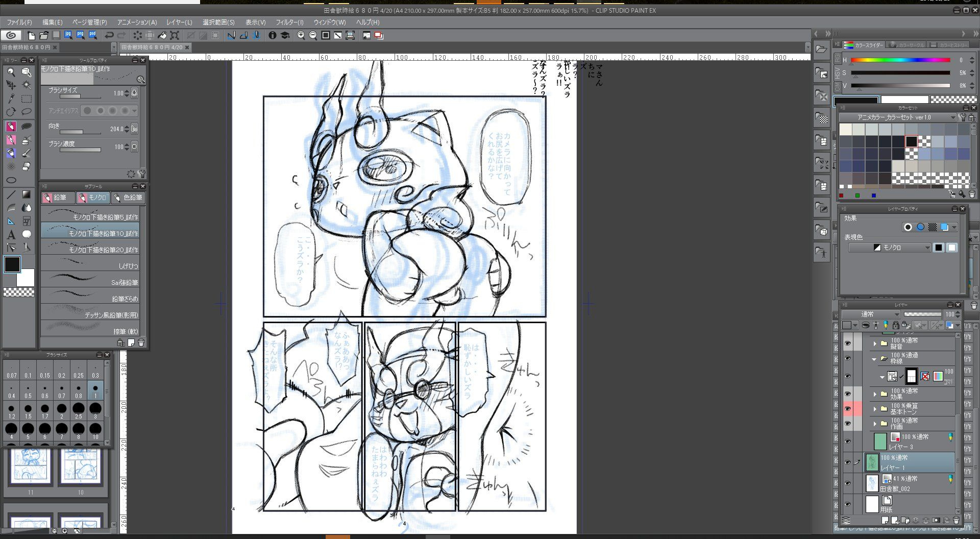Toggle visibility of 作画 folder
980x539 pixels.
point(848,424)
